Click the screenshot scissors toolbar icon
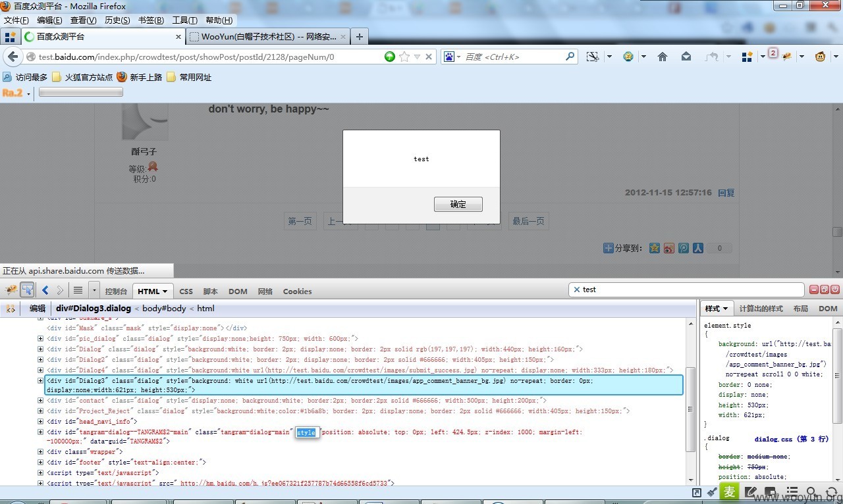The height and width of the screenshot is (504, 843). tap(593, 57)
